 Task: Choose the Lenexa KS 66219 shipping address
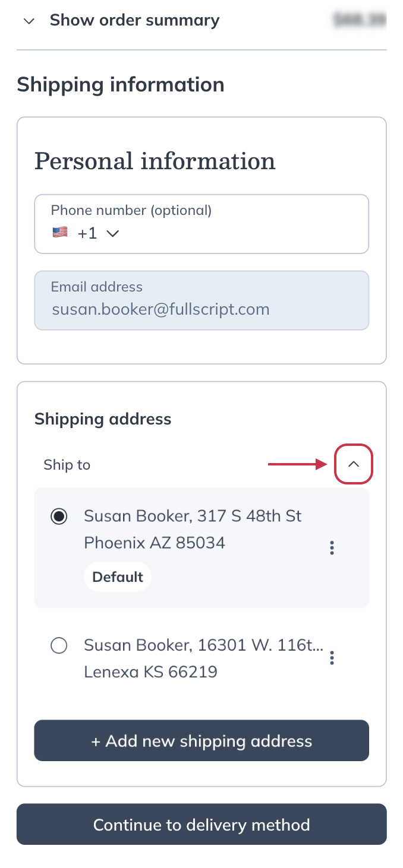pos(59,645)
